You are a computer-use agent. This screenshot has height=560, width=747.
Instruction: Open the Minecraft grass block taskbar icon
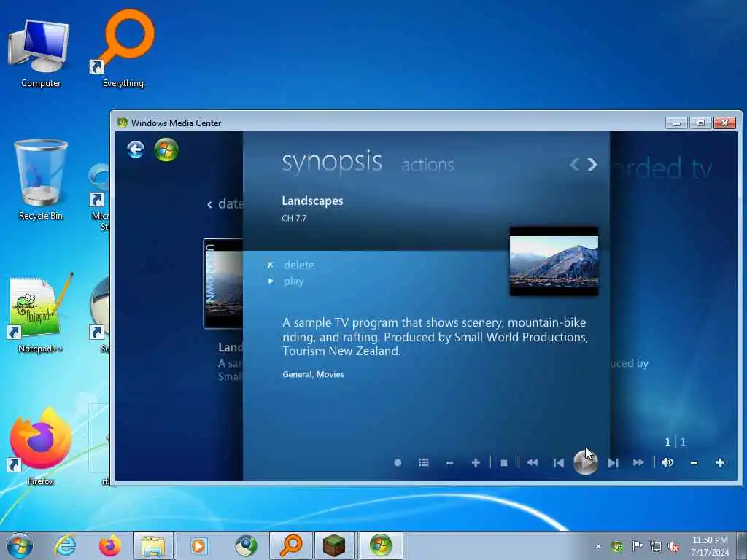click(x=334, y=545)
